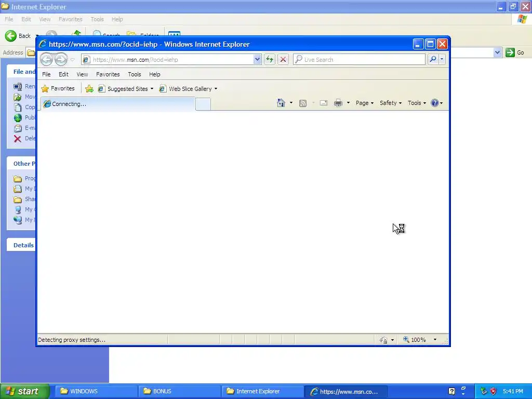Click the tray red shield security icon

coord(494,391)
